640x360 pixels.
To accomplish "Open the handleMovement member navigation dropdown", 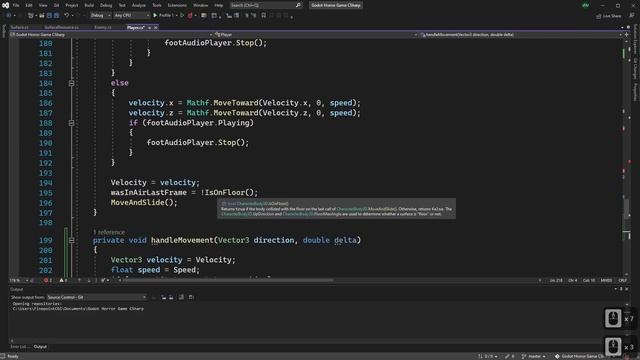I will (521, 35).
